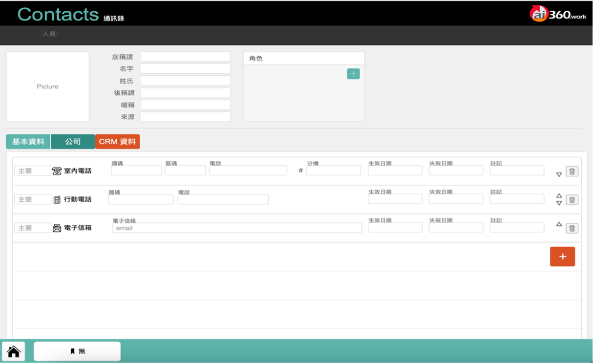Viewport: 594px width, 364px height.
Task: Click the bookmark 無 button
Action: coord(77,351)
